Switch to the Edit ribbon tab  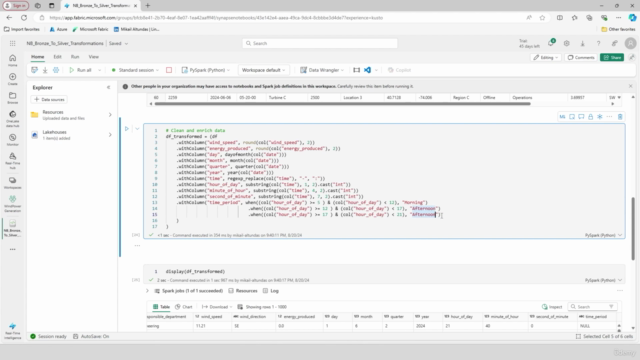coord(57,57)
